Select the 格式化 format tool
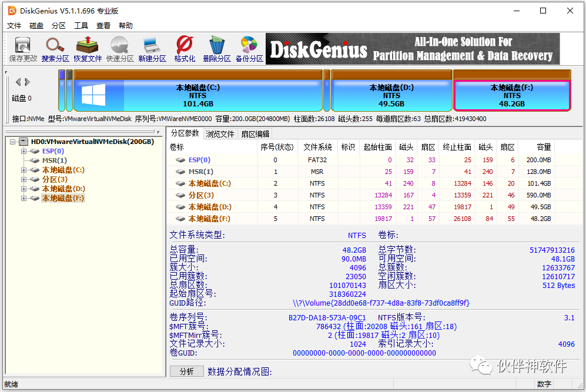The image size is (586, 392). click(185, 49)
